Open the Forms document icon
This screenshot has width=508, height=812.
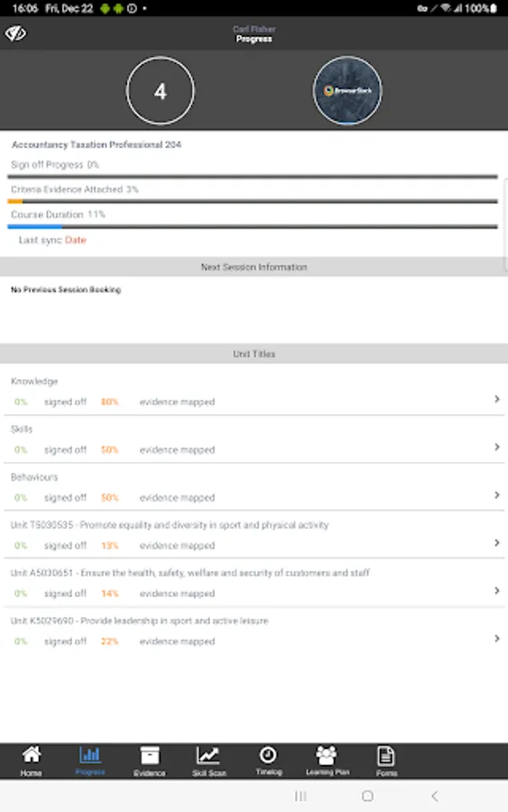386,755
